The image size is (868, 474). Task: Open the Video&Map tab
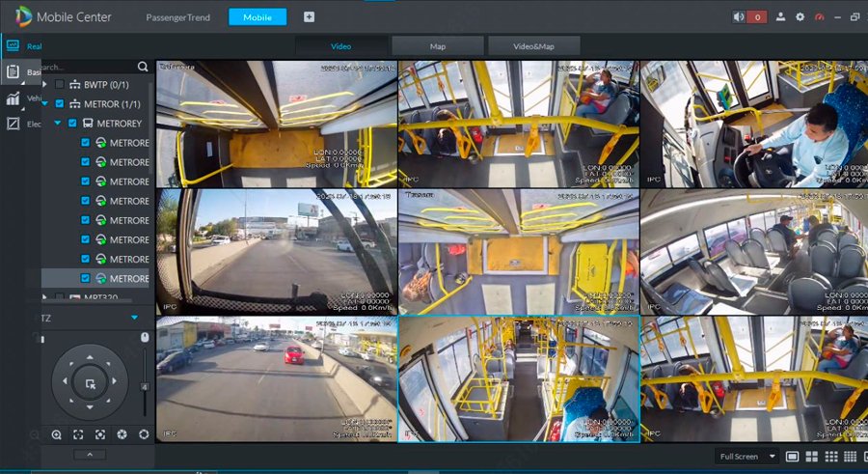pos(533,45)
